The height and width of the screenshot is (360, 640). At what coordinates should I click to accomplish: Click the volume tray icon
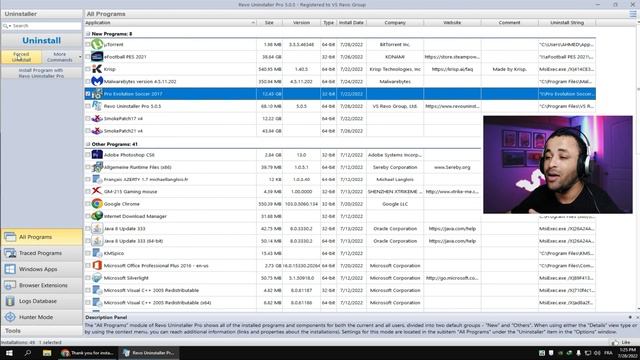click(597, 353)
